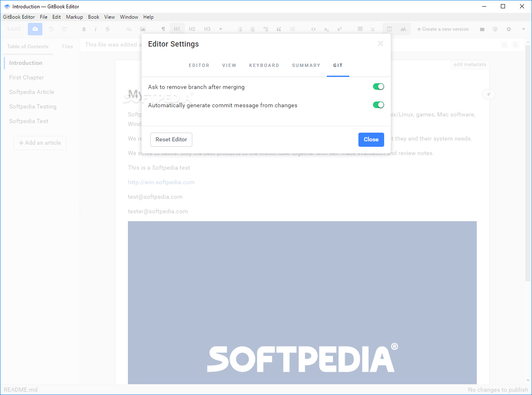Insert a checklist via the task list icon
Viewport: 532px width, 395px height.
[266, 29]
